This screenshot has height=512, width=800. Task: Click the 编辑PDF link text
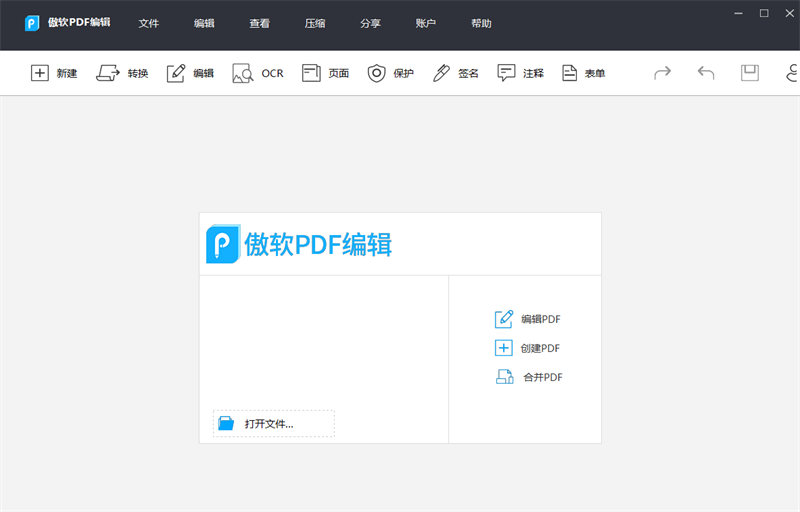(540, 319)
